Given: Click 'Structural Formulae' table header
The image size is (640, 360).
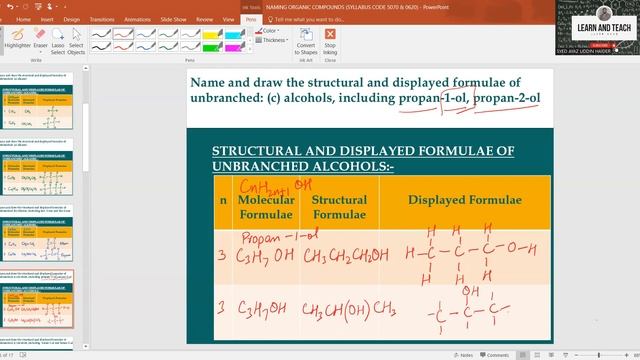Looking at the screenshot, I should coord(339,207).
